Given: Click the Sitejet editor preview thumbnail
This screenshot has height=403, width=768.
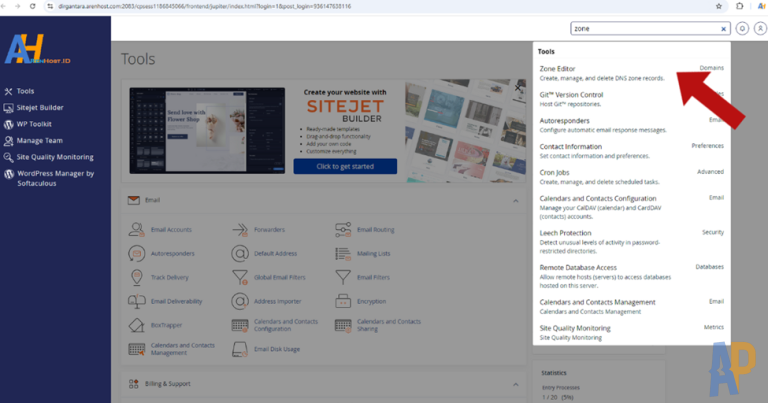Looking at the screenshot, I should 207,131.
